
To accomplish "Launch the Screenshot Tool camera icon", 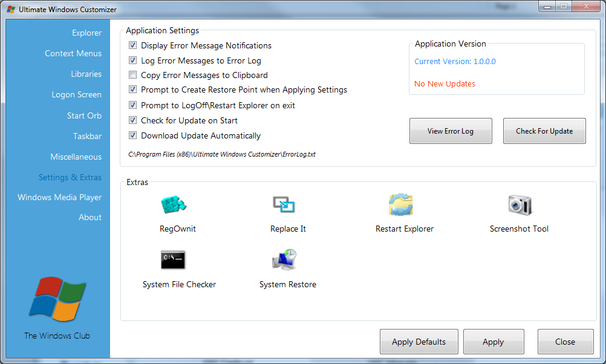I will [x=520, y=204].
